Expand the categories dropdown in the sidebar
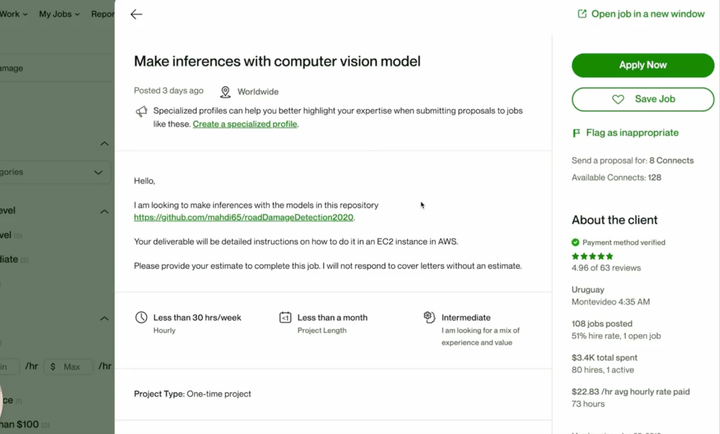 point(97,172)
